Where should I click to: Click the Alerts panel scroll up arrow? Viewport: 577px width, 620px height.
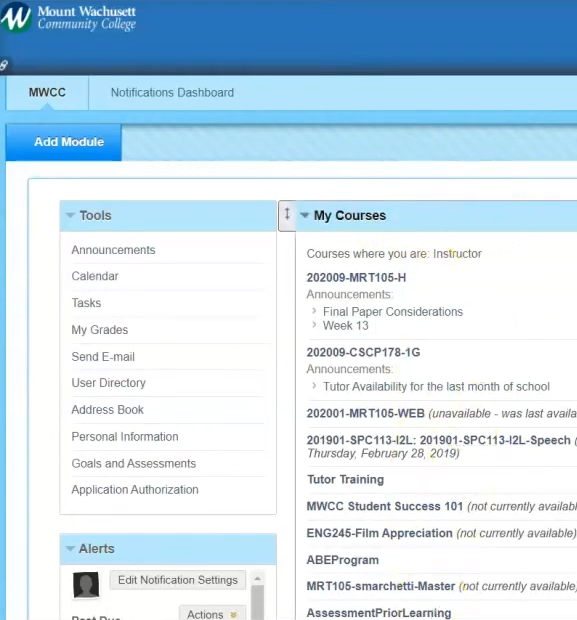(257, 578)
